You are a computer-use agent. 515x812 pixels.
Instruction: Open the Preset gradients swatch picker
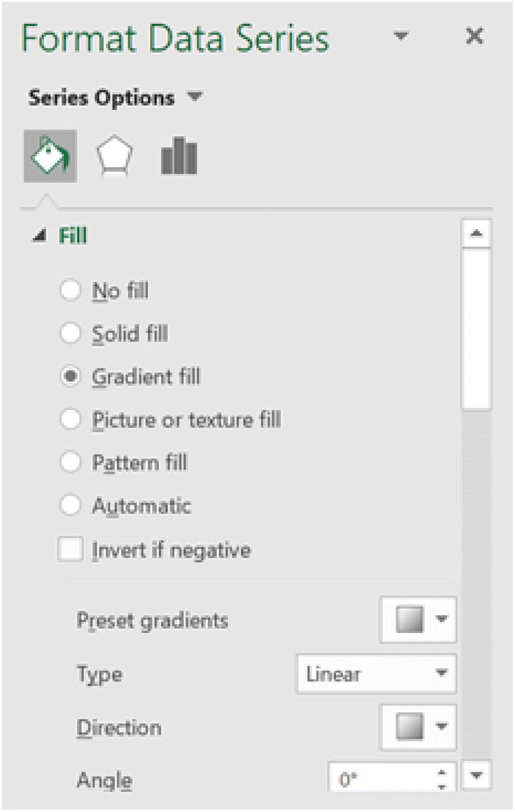click(418, 620)
